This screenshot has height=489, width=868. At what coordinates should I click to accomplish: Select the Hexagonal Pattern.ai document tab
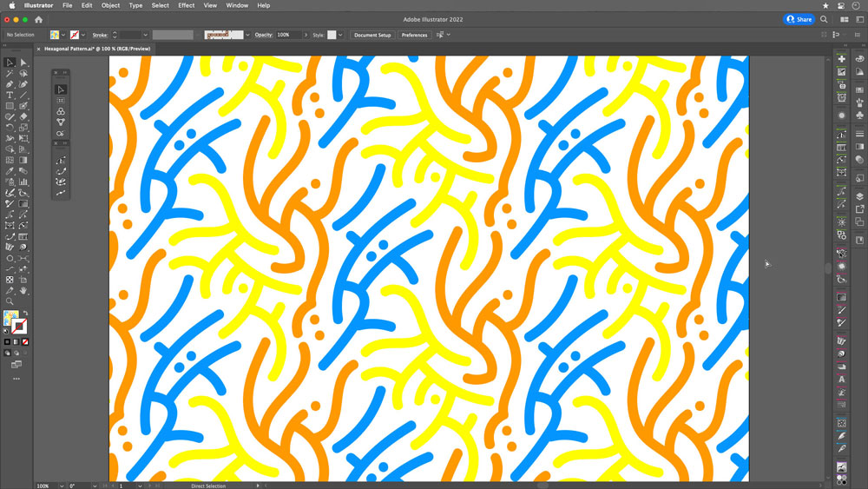[97, 49]
